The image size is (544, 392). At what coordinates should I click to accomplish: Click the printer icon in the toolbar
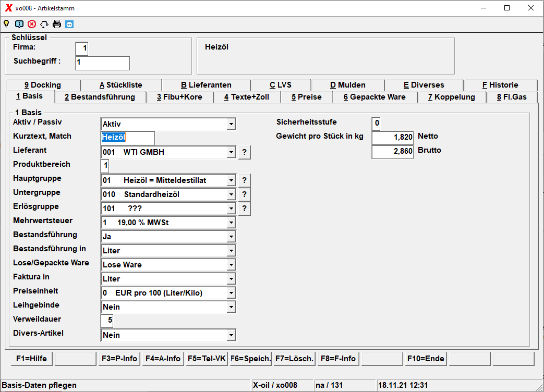click(x=57, y=24)
